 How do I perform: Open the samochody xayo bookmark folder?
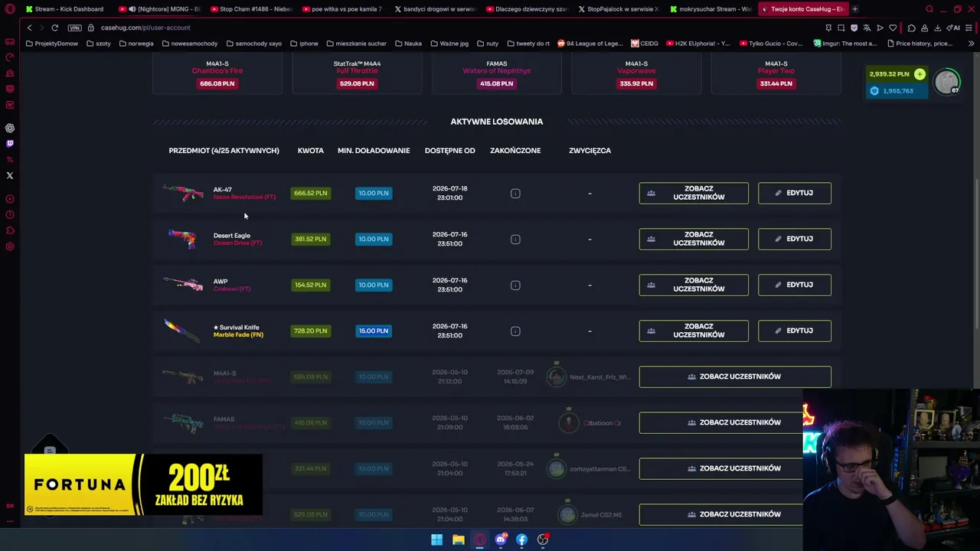(x=254, y=44)
